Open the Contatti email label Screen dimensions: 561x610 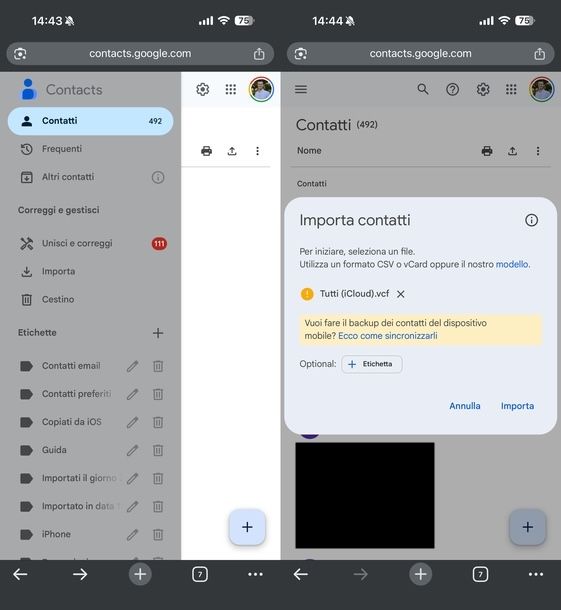click(x=71, y=366)
